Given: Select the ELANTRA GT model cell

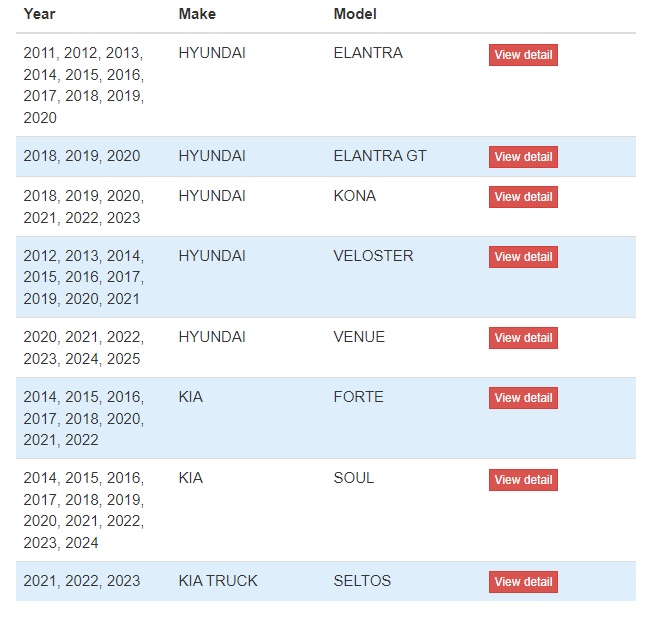Looking at the screenshot, I should pyautogui.click(x=380, y=156).
